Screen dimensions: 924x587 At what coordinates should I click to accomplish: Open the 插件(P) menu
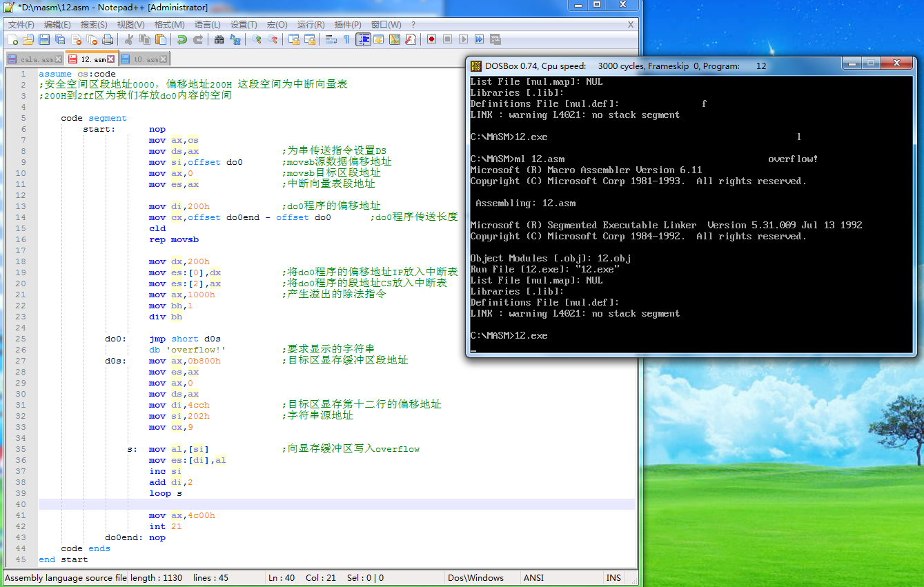click(x=348, y=24)
